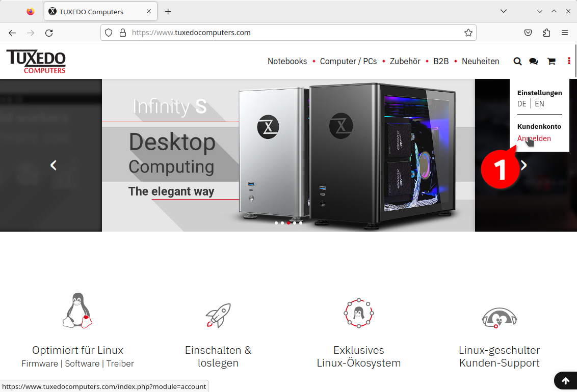This screenshot has width=577, height=392.
Task: Open the Zubehör menu
Action: tap(405, 62)
